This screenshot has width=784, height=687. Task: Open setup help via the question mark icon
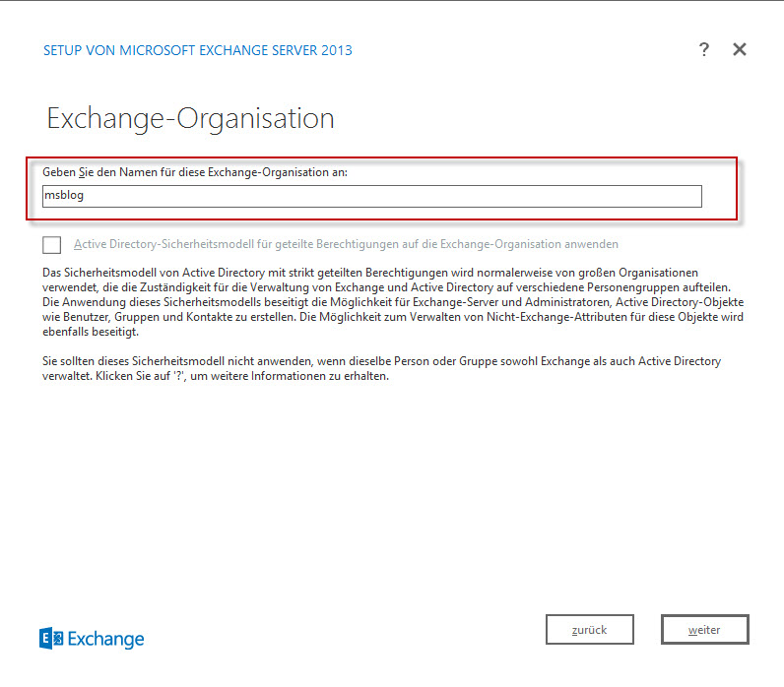[x=703, y=50]
